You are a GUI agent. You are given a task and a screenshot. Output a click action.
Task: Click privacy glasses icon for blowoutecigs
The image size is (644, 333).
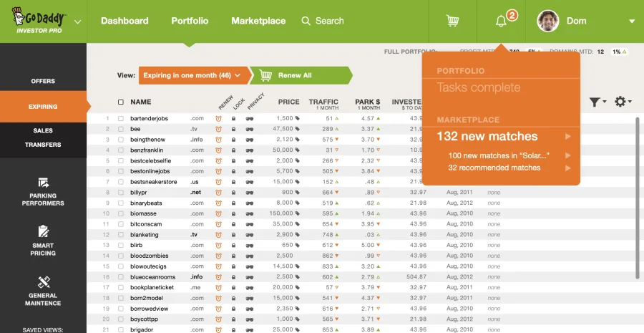point(249,267)
